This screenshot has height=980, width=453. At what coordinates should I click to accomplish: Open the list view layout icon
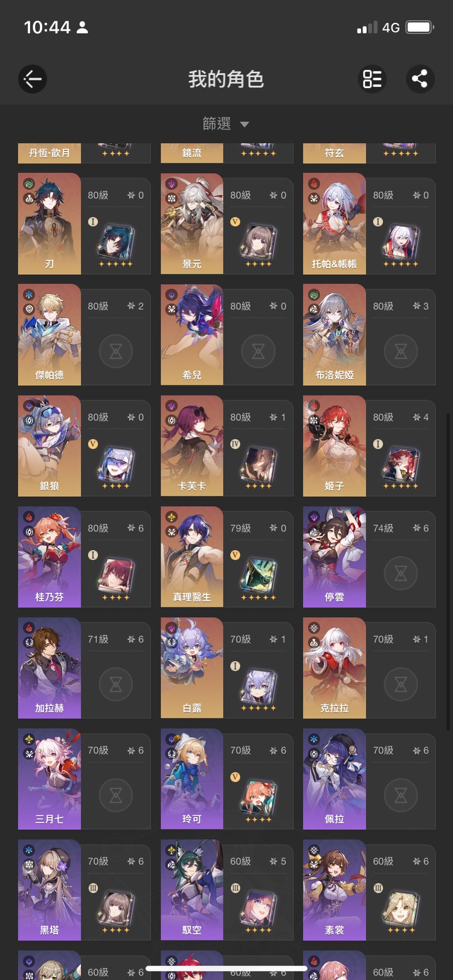pos(372,78)
